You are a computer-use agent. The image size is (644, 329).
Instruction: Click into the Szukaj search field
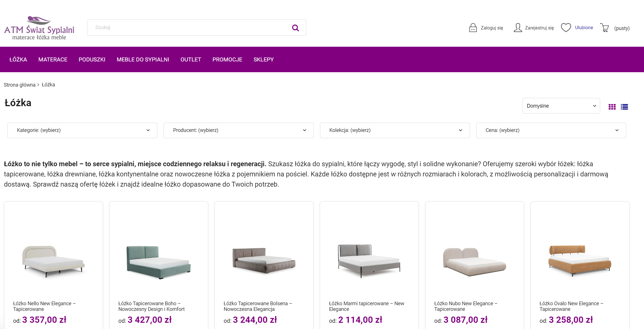(187, 27)
